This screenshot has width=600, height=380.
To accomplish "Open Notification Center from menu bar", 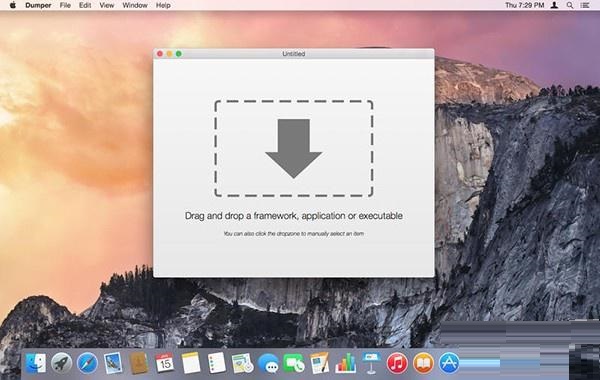I will (x=585, y=5).
